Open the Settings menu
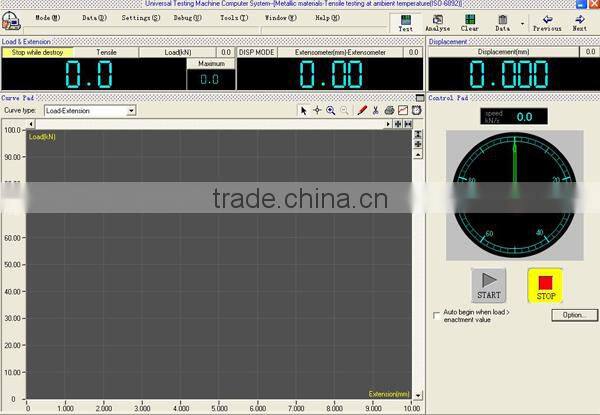Screen dimensions: 600x415 (x=140, y=18)
